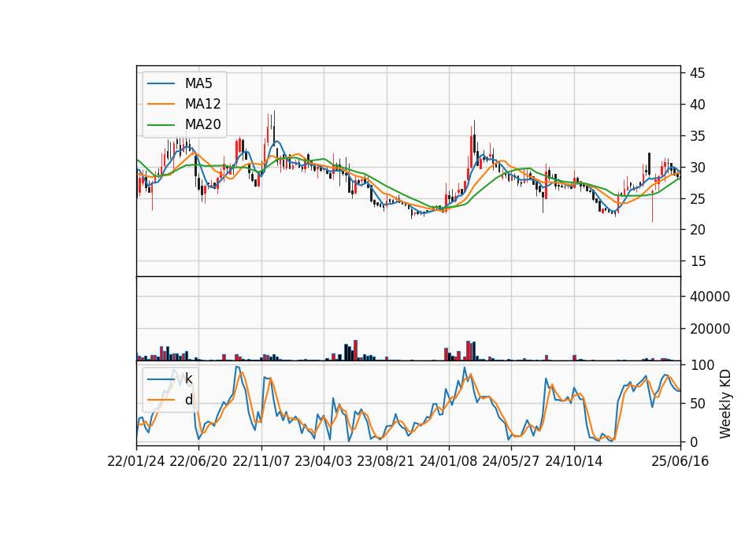Click the 40000 volume axis label
756x543 pixels.
pos(710,297)
